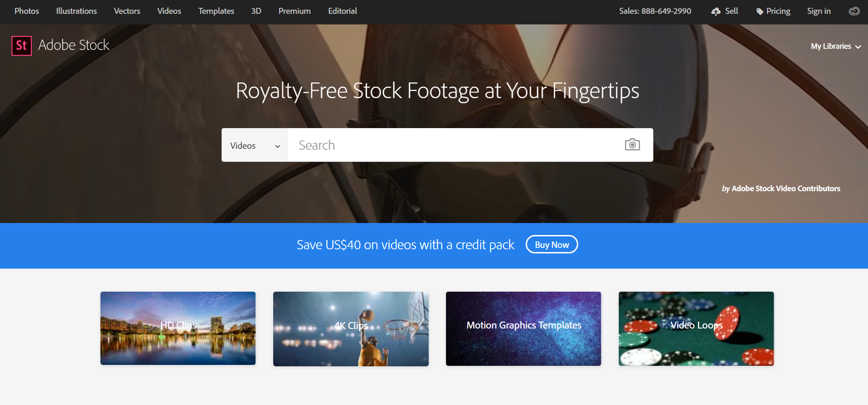Open the Video Loops thumbnail

(696, 329)
